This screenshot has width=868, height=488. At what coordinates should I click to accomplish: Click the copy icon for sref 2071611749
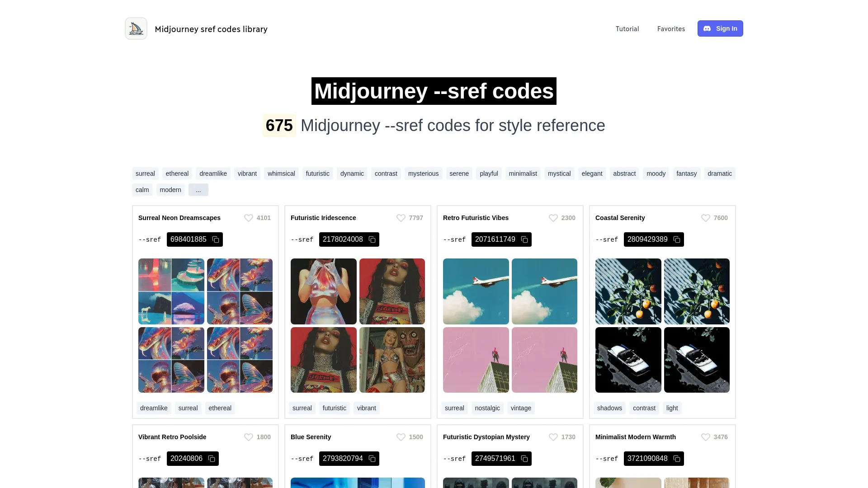point(524,239)
